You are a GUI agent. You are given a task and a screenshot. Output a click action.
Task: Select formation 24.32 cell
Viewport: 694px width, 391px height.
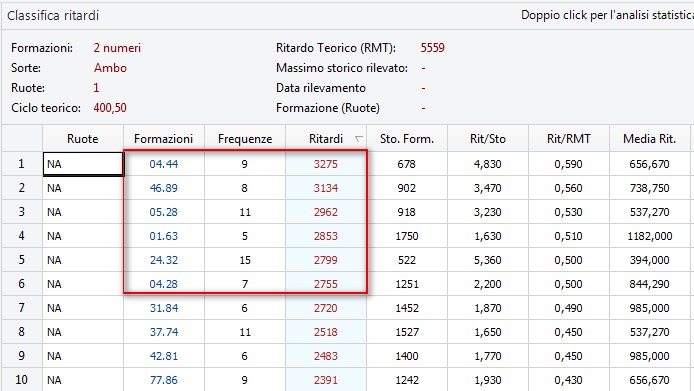click(164, 260)
